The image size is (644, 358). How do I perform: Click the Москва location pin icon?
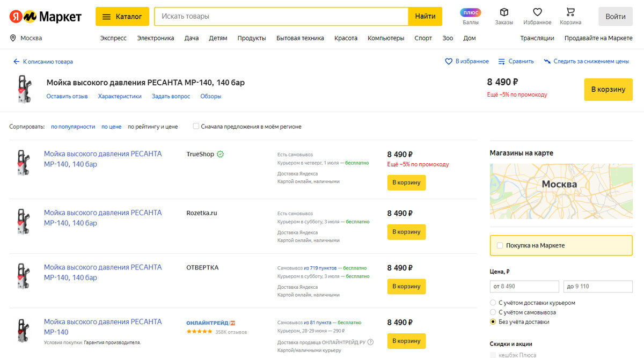[13, 38]
